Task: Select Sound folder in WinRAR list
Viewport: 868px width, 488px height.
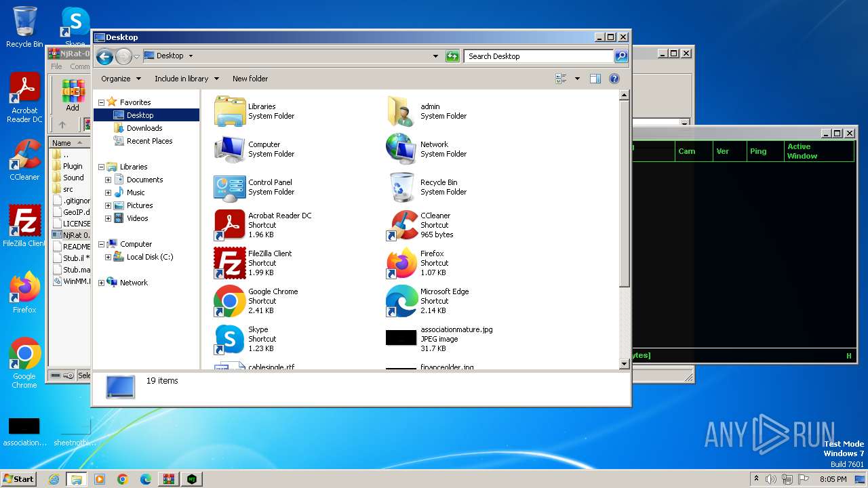Action: (x=73, y=178)
